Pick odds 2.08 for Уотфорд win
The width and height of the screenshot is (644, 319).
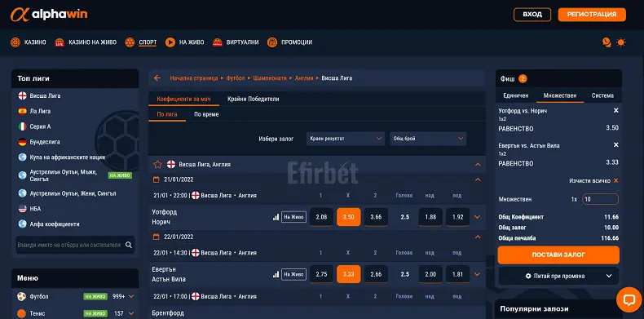click(x=321, y=217)
